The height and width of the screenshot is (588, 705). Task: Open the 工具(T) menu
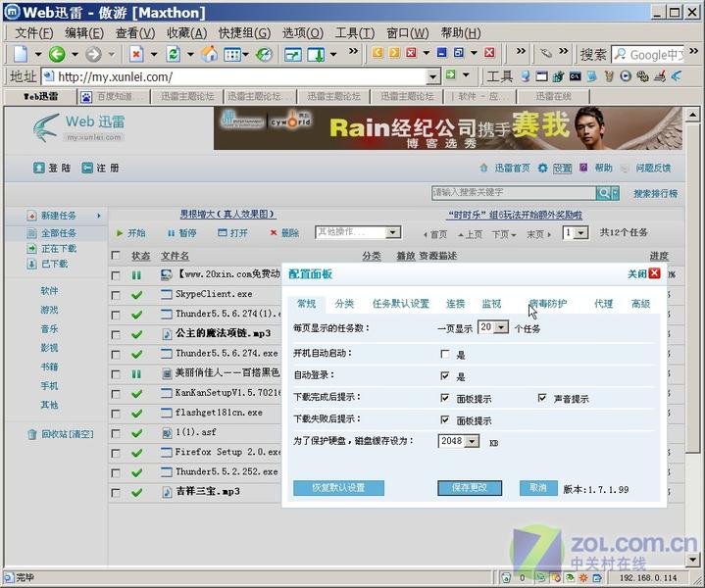(355, 32)
